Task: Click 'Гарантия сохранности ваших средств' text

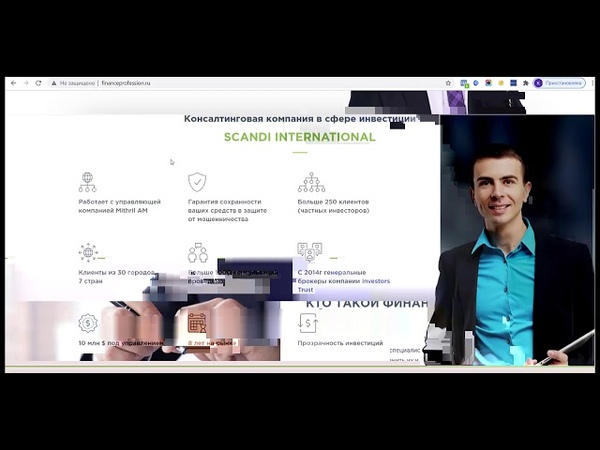Action: (x=227, y=210)
